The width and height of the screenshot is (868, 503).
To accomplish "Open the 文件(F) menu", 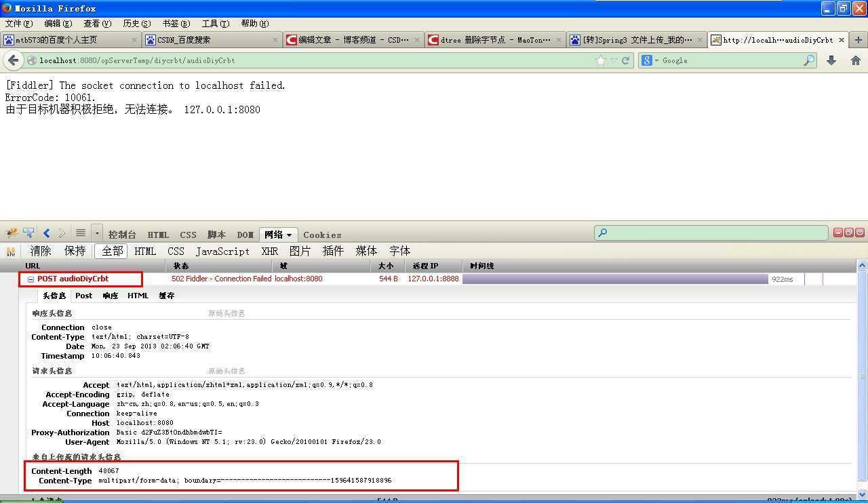I will coord(18,23).
